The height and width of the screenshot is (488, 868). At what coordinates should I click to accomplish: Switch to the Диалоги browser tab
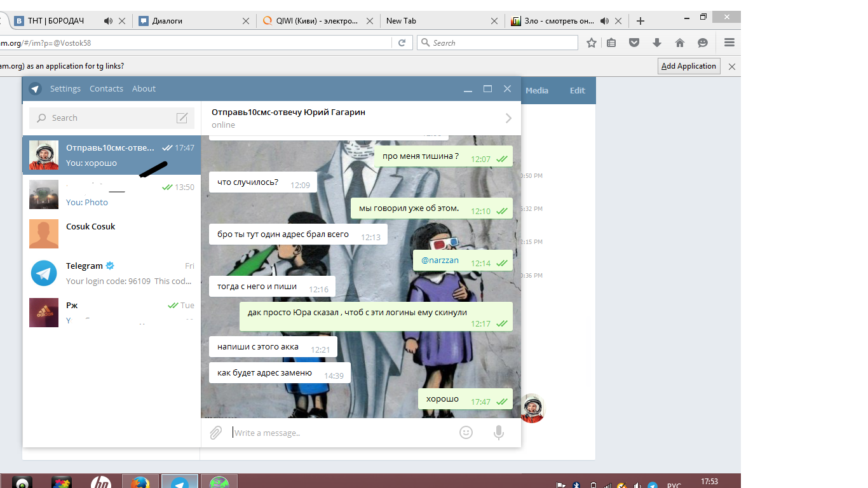pyautogui.click(x=194, y=21)
